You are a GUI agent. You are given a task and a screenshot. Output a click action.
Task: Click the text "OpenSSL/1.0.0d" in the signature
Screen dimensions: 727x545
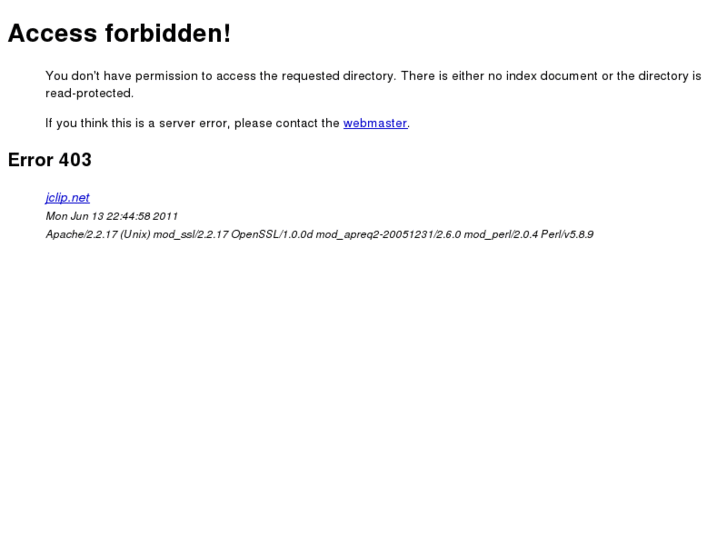272,235
